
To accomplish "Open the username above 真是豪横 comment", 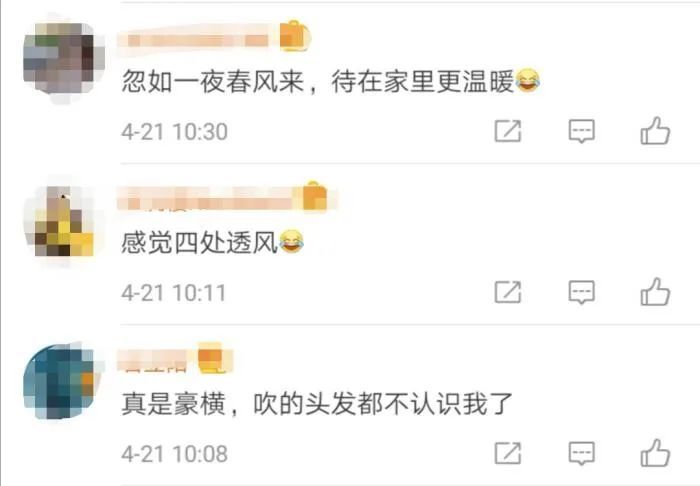I will (156, 360).
